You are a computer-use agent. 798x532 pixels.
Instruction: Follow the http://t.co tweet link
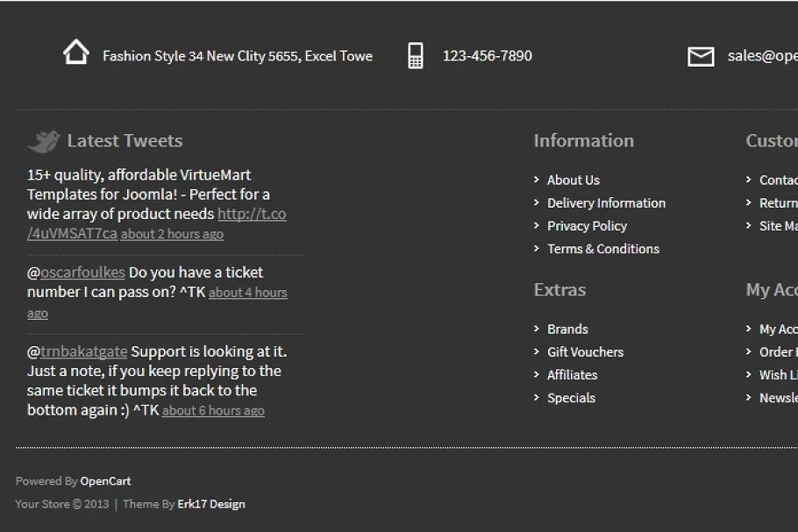[252, 214]
